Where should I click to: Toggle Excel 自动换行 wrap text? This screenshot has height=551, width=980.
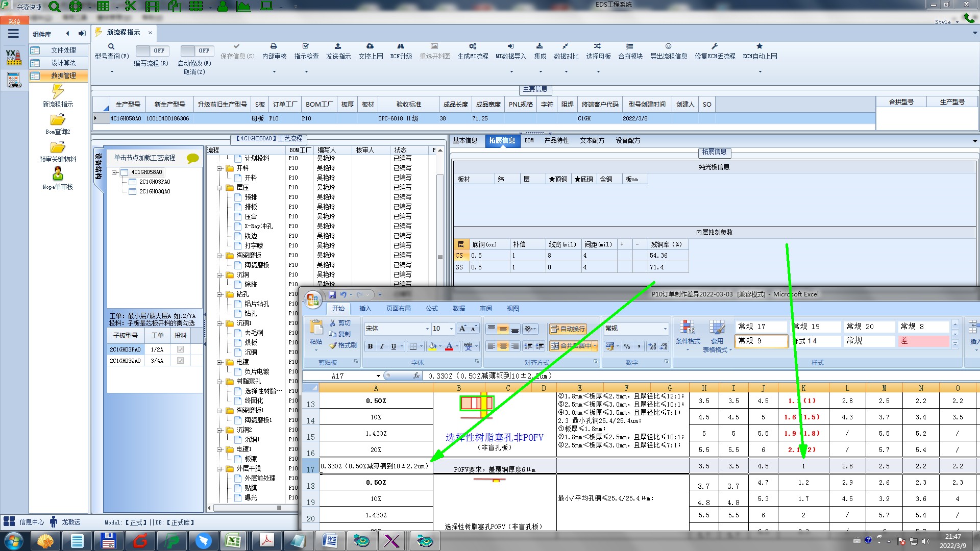point(568,329)
